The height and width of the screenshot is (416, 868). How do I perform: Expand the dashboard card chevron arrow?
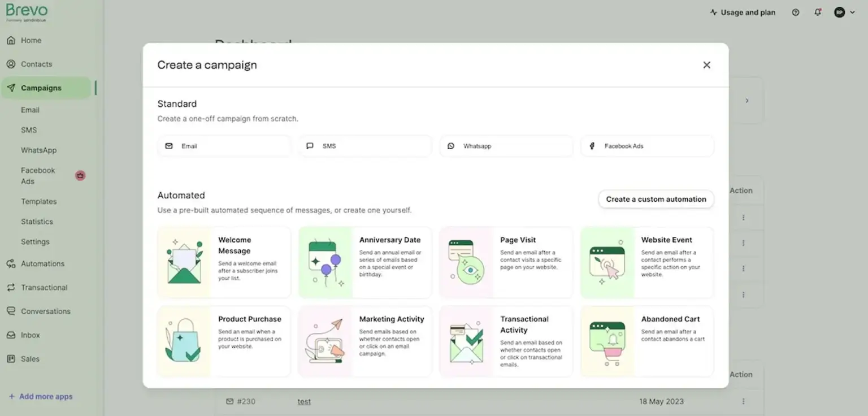click(x=747, y=101)
